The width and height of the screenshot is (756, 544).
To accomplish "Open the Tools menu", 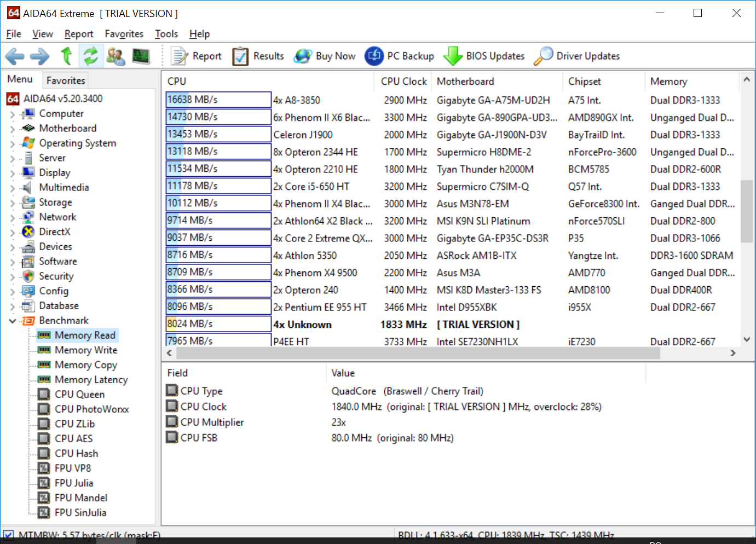I will pyautogui.click(x=166, y=34).
